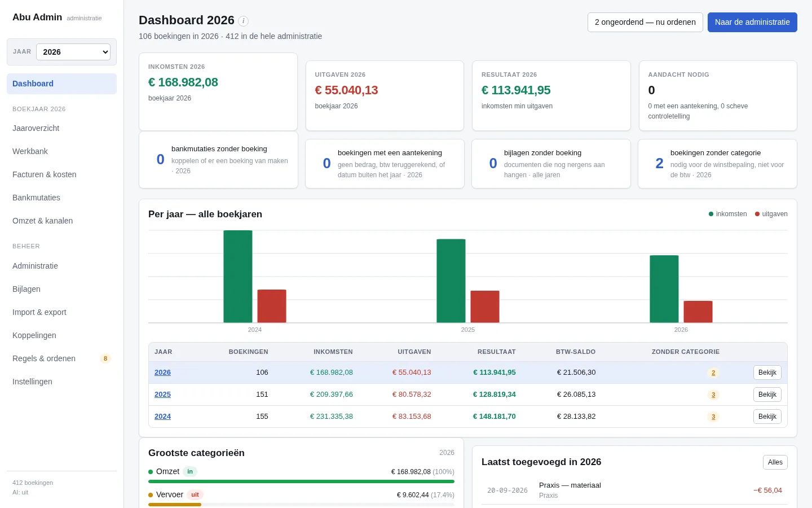Click the 'Naar de administratie' button
The width and height of the screenshot is (812, 508).
tap(752, 22)
